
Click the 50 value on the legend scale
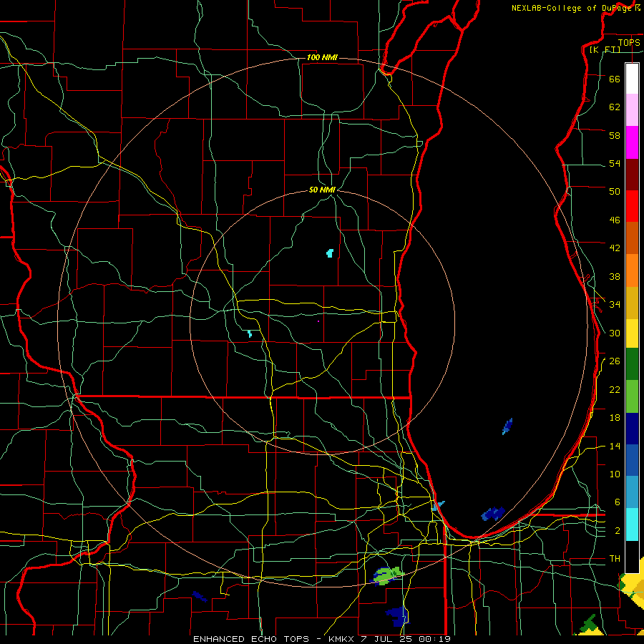pyautogui.click(x=615, y=191)
